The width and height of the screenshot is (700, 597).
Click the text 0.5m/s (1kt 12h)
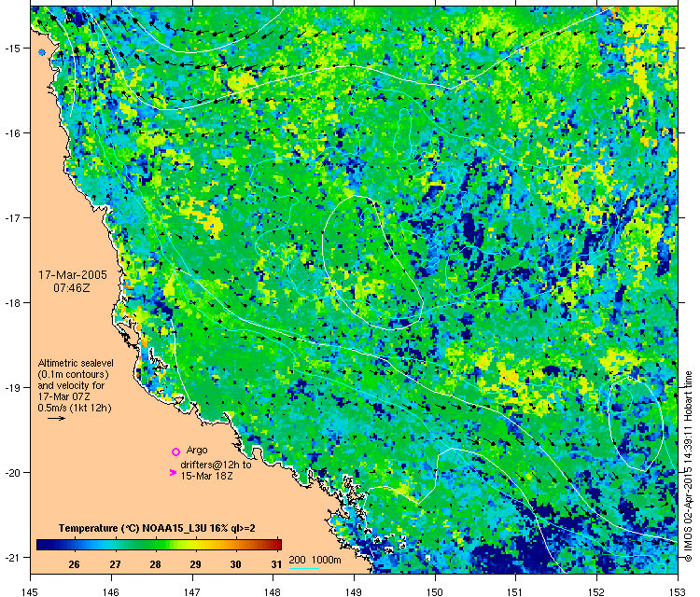(x=75, y=408)
